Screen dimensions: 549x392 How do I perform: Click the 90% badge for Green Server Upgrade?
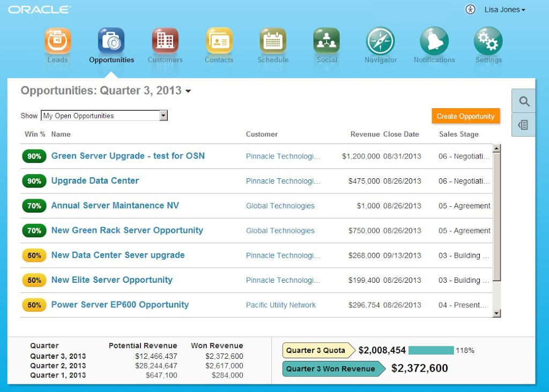(x=34, y=156)
